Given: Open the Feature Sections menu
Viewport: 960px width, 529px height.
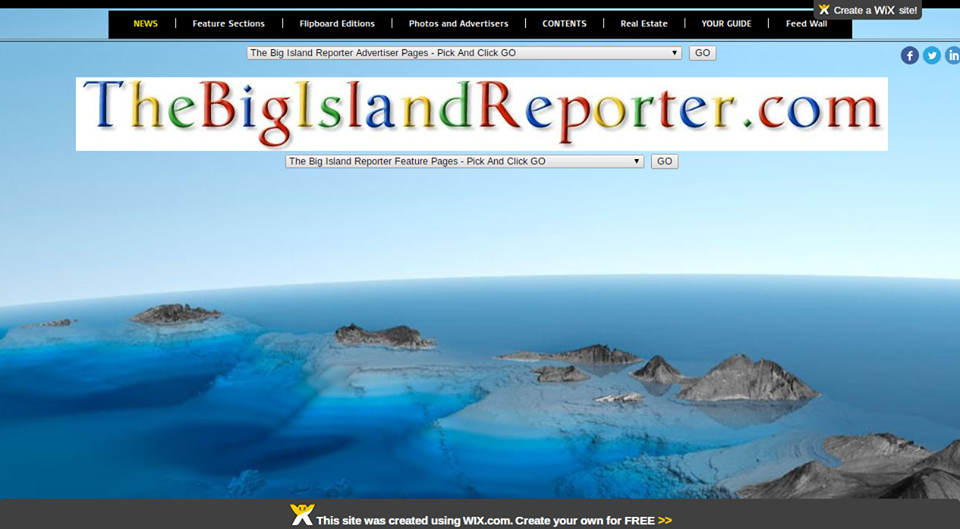Looking at the screenshot, I should click(228, 24).
